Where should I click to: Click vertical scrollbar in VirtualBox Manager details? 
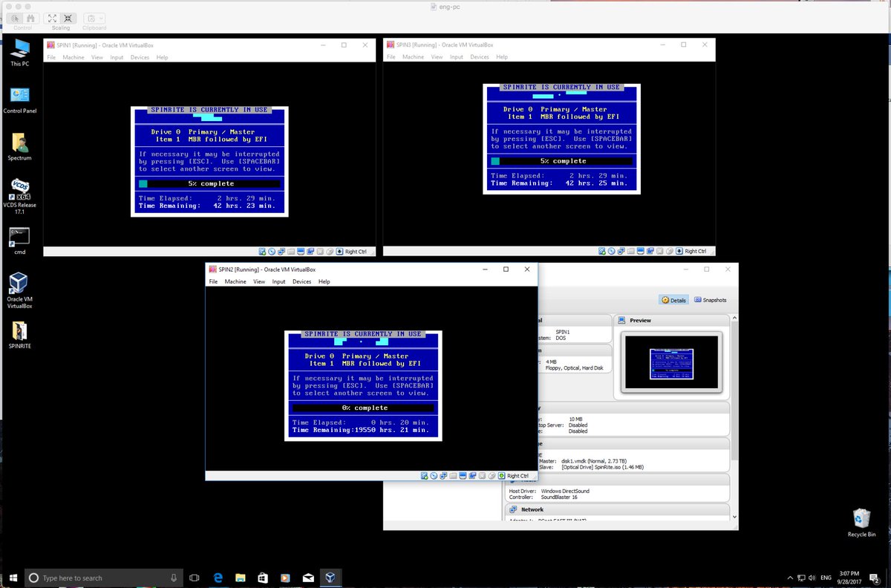pyautogui.click(x=735, y=416)
